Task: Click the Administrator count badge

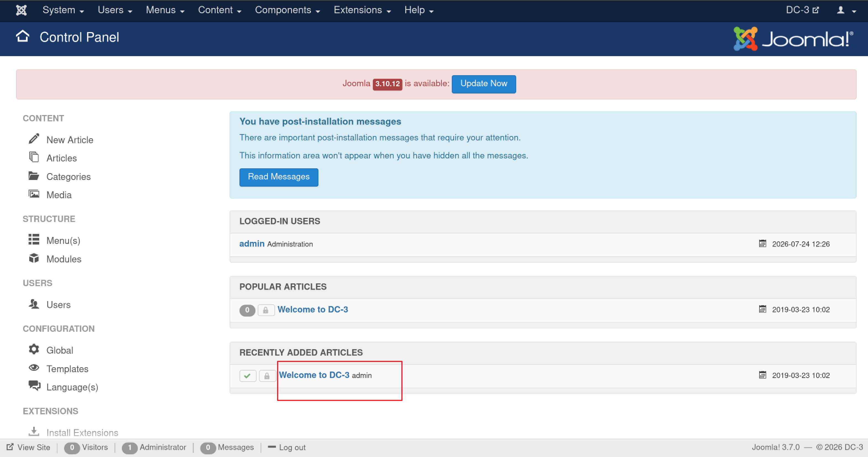Action: 130,448
